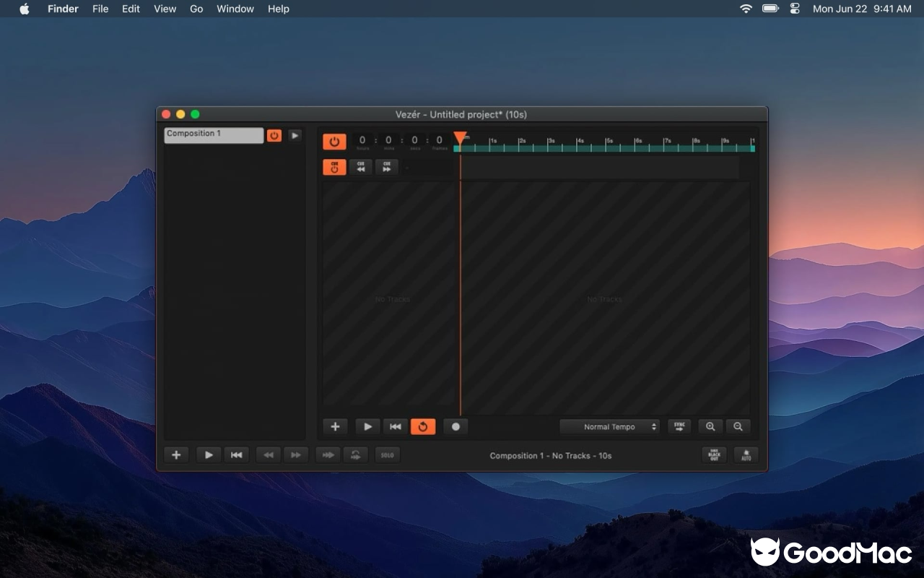
Task: Toggle the CUE power button
Action: 334,167
